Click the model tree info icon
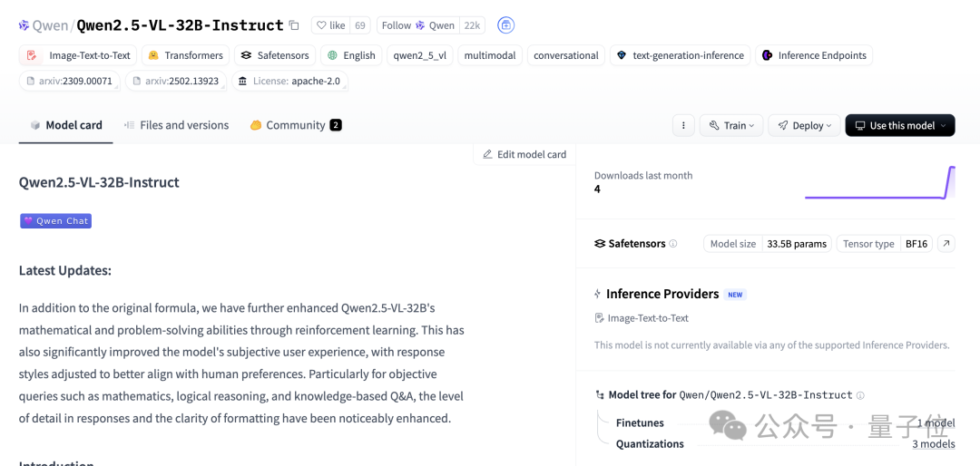This screenshot has height=466, width=980. pos(860,395)
